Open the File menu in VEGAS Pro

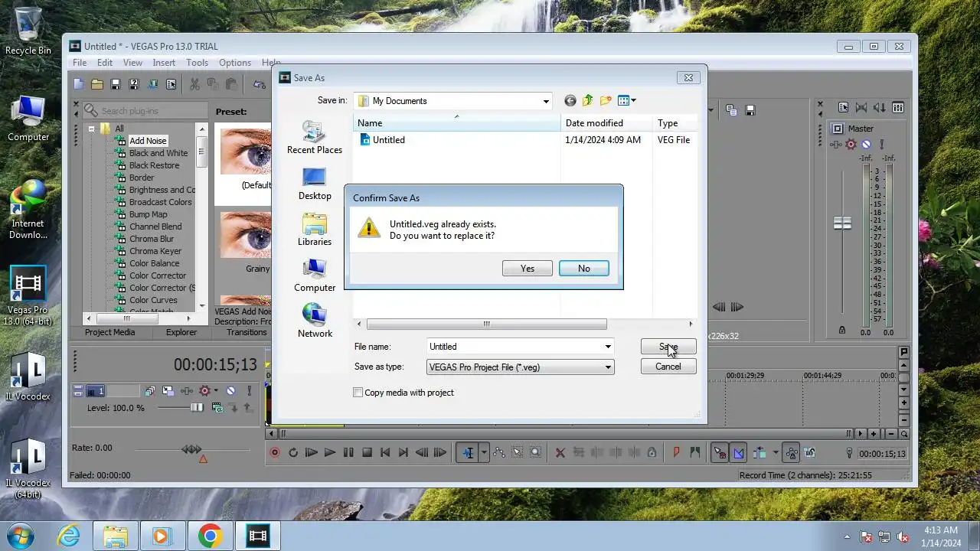(x=80, y=63)
